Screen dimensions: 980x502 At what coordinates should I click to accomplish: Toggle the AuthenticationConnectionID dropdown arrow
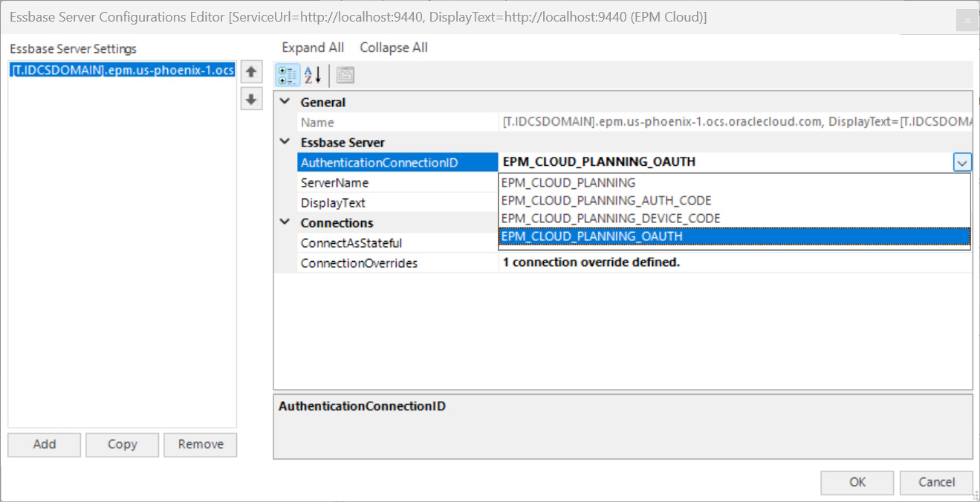pyautogui.click(x=962, y=162)
